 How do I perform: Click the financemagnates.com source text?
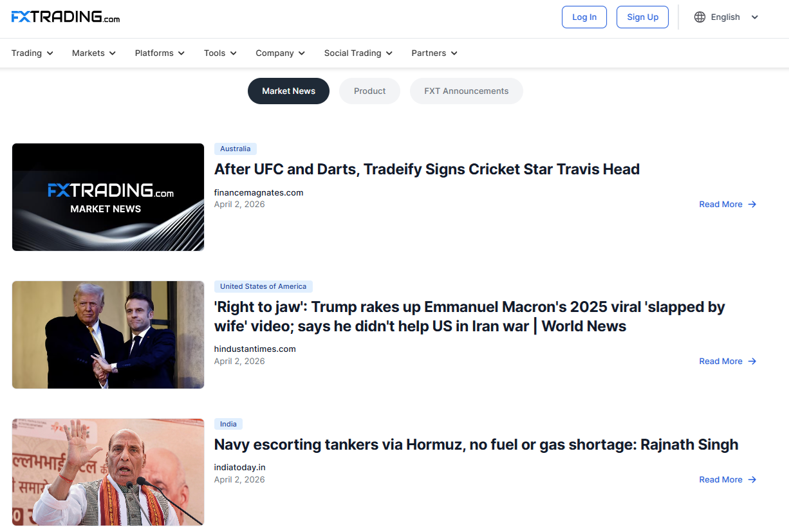(259, 193)
